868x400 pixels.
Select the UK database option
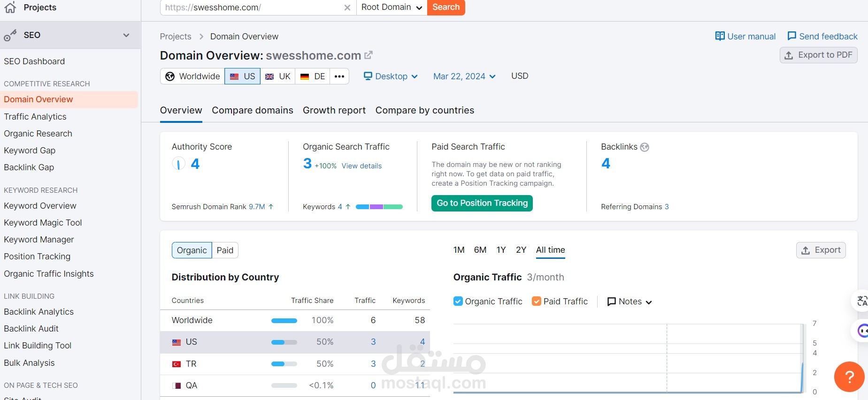point(278,76)
